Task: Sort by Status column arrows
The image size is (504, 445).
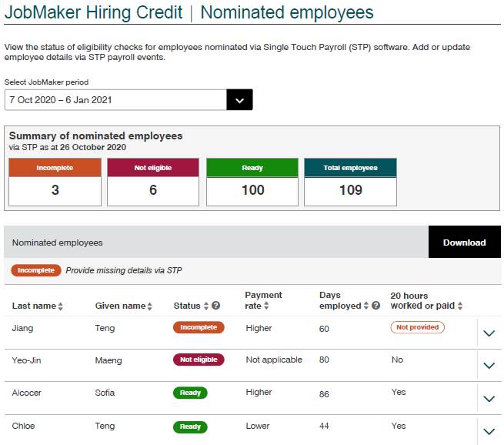Action: [206, 306]
